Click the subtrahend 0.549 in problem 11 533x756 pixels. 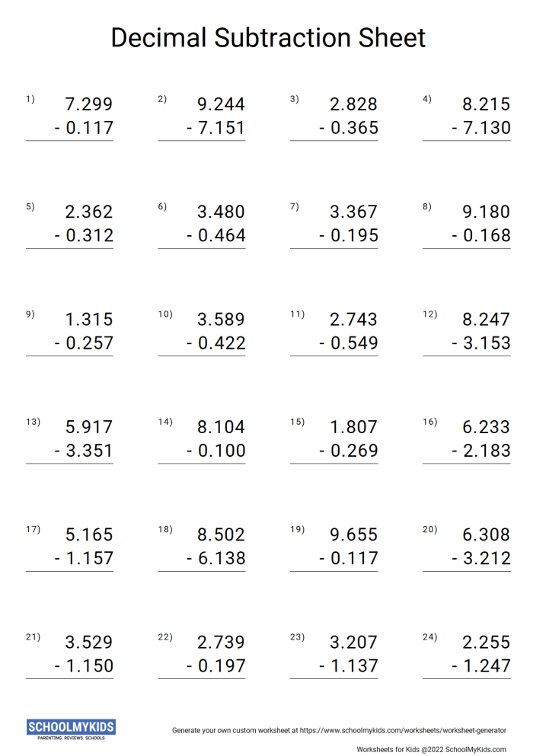[x=353, y=343]
